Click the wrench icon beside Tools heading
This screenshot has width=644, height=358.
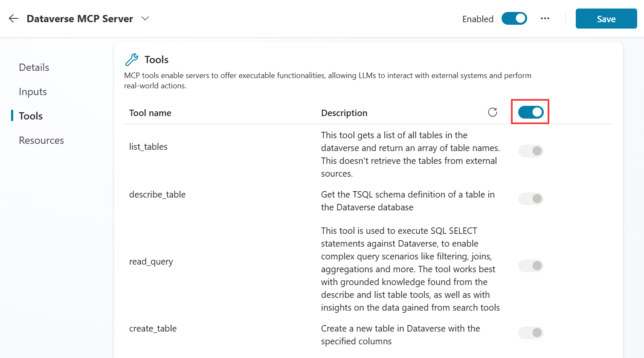tap(131, 59)
